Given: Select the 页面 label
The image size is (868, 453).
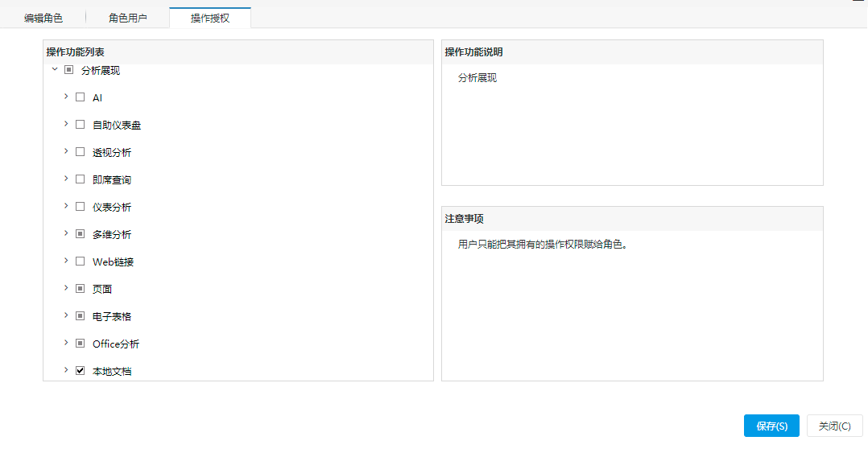Looking at the screenshot, I should (x=102, y=289).
